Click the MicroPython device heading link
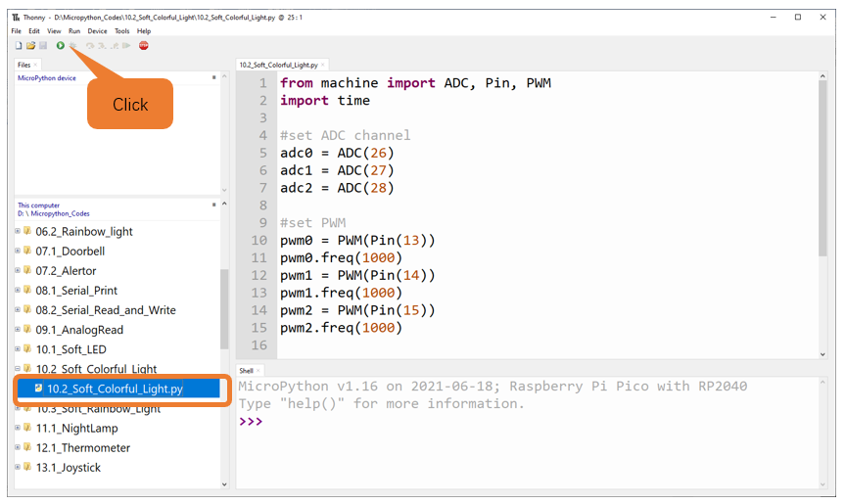Screen dimensions: 845x504 (47, 78)
